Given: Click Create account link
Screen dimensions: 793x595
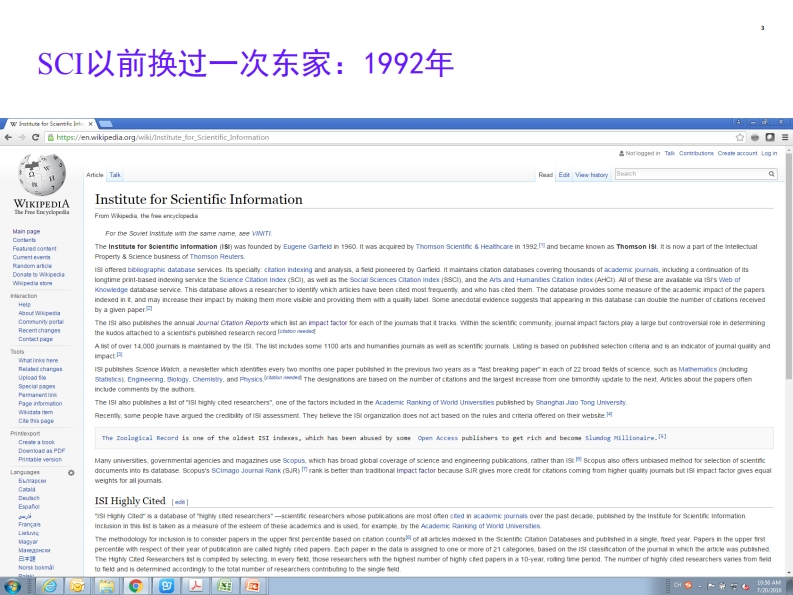Looking at the screenshot, I should click(x=737, y=153).
